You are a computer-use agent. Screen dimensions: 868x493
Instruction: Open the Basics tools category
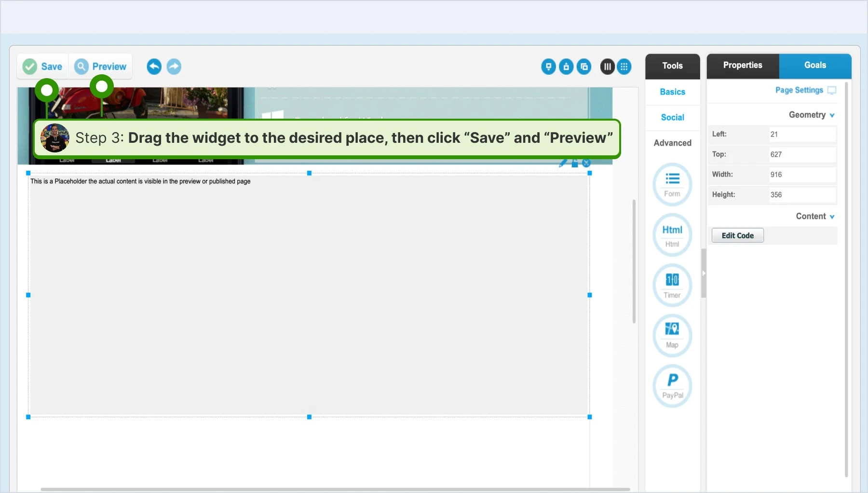click(672, 92)
